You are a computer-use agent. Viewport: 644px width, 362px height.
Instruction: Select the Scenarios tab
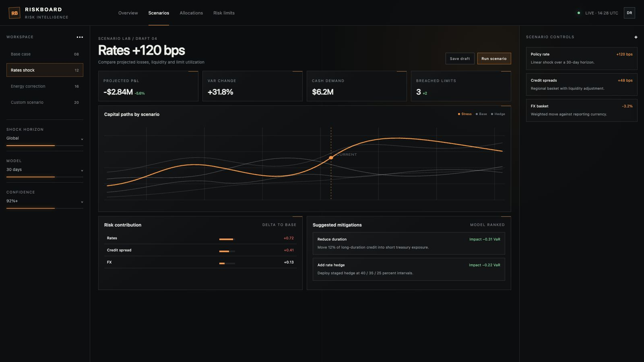click(x=159, y=13)
